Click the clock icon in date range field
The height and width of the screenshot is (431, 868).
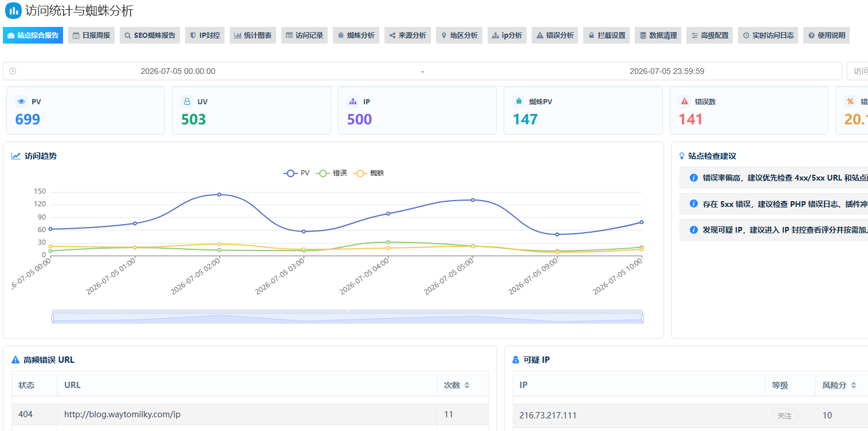pyautogui.click(x=13, y=71)
